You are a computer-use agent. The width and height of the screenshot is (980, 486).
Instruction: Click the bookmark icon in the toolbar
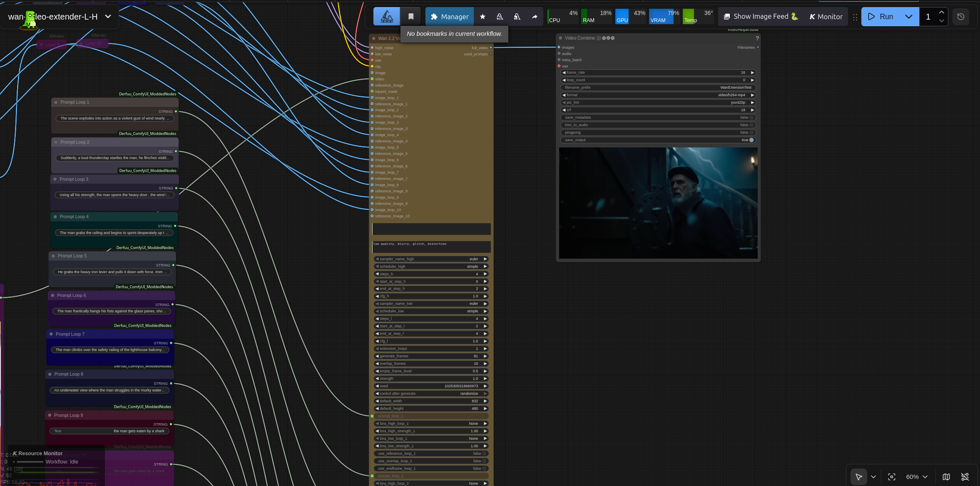pyautogui.click(x=411, y=17)
